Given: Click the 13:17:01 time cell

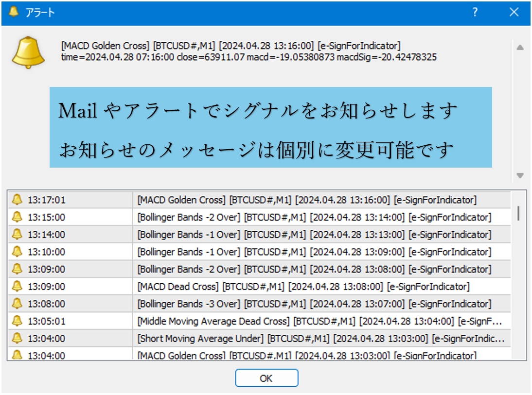Looking at the screenshot, I should (47, 200).
